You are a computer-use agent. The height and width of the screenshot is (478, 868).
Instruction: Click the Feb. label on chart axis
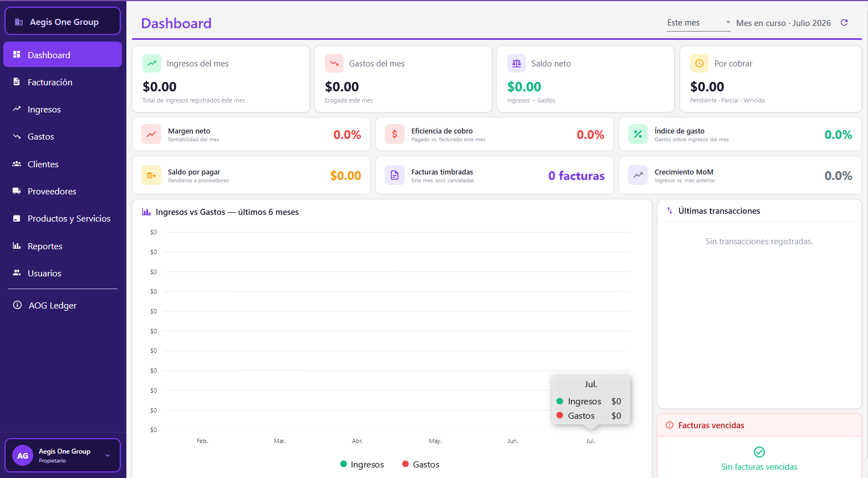click(202, 441)
